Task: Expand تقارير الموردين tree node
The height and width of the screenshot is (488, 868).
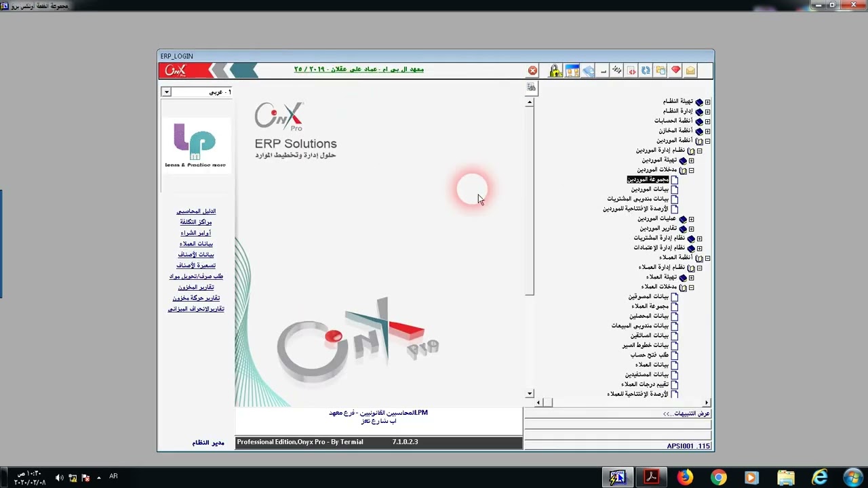Action: 691,229
